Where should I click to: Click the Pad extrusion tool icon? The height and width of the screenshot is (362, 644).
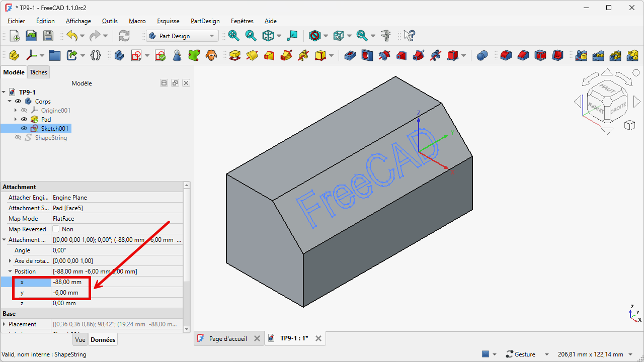tap(234, 55)
